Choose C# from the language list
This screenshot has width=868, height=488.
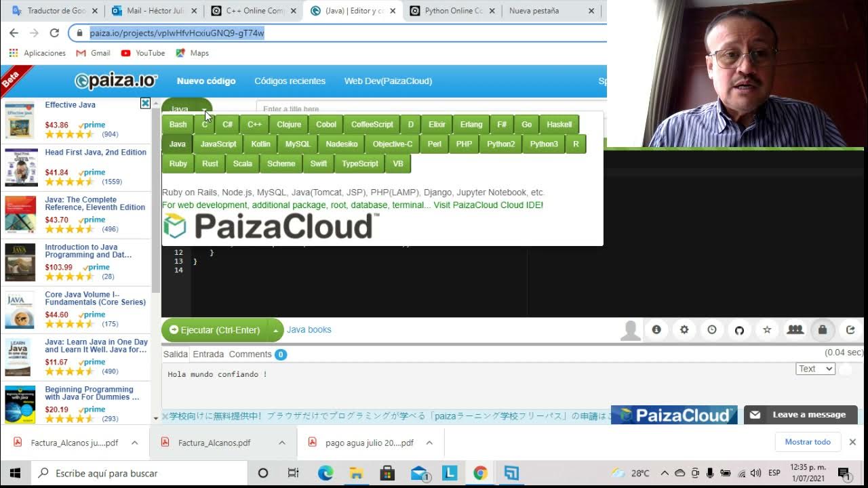[x=227, y=124]
